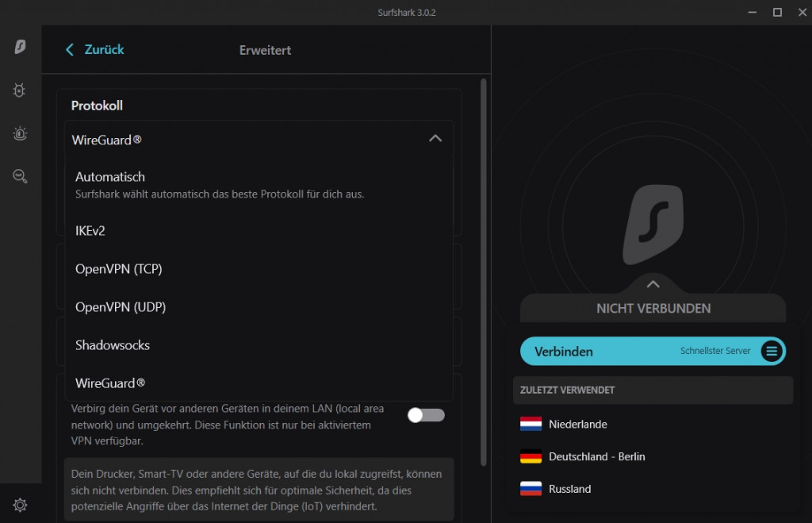
Task: Minimize the Surfshark window
Action: (752, 12)
